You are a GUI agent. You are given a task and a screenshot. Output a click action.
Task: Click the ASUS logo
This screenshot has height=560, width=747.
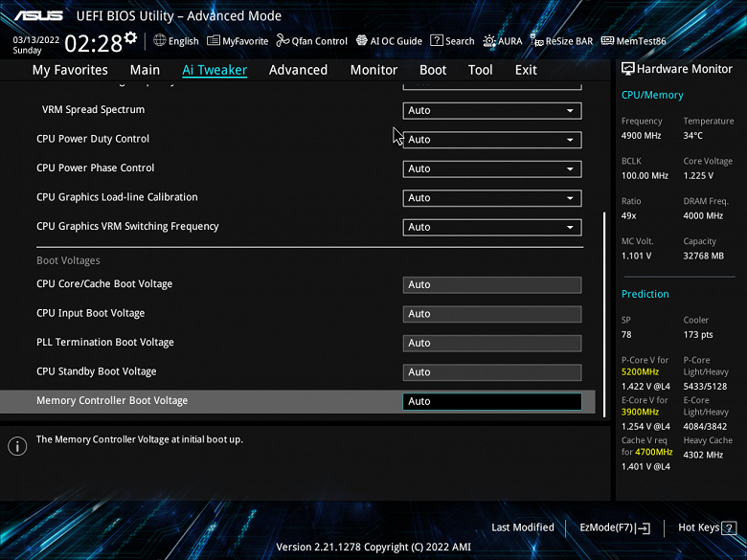(38, 15)
